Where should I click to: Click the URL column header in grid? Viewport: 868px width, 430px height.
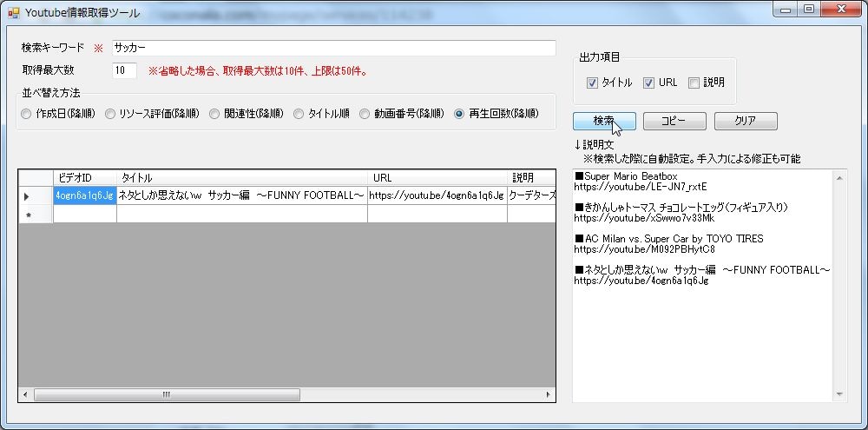coord(437,178)
